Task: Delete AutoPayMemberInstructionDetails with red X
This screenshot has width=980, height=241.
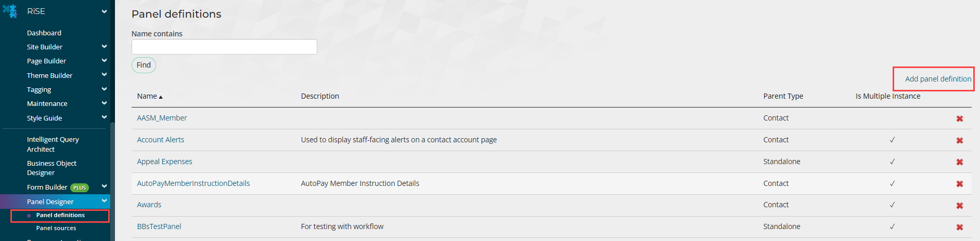Action: (959, 184)
